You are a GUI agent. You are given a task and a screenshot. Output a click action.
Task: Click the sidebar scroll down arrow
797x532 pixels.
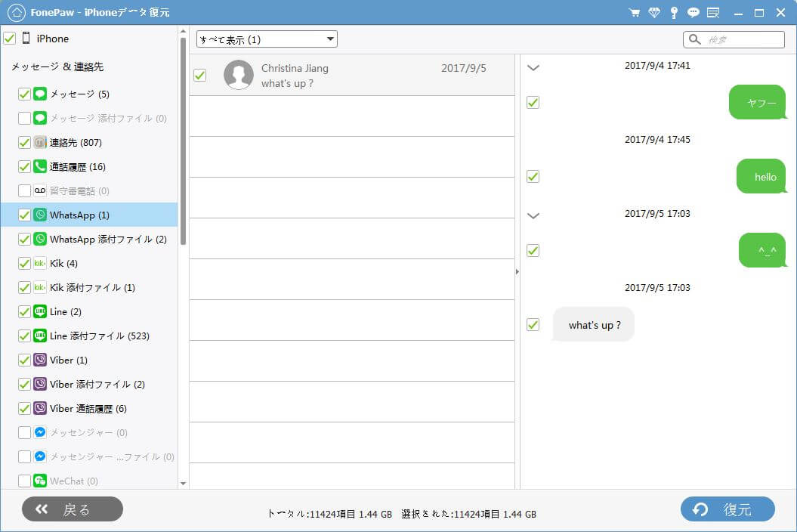click(x=183, y=483)
